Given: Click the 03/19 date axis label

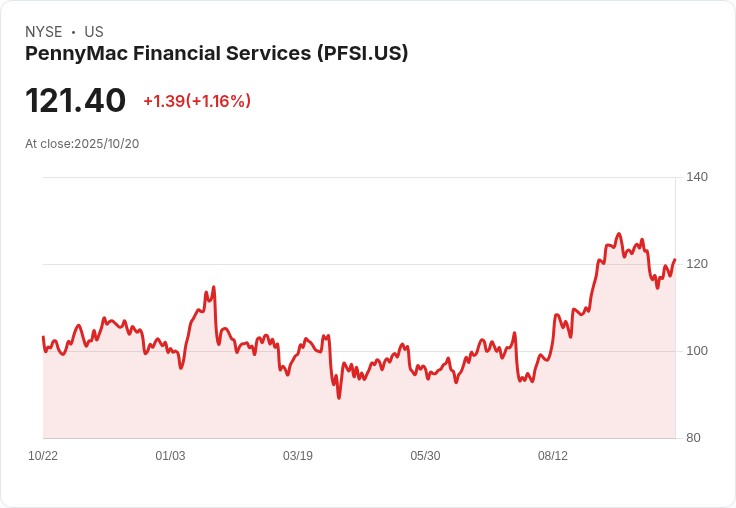Looking at the screenshot, I should (298, 456).
